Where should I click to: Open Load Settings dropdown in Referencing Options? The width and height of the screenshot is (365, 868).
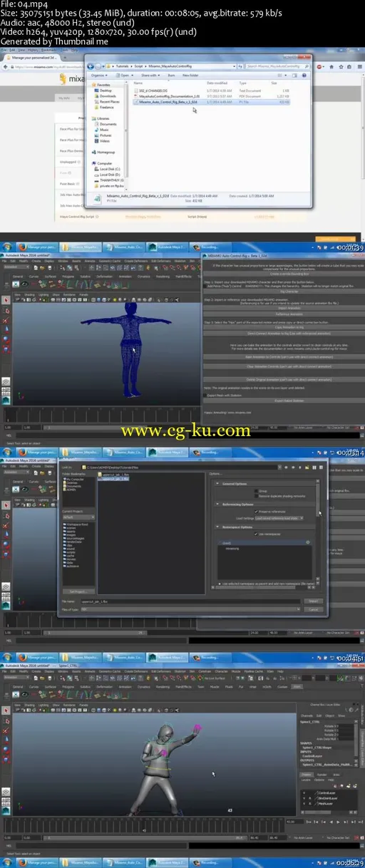[280, 518]
